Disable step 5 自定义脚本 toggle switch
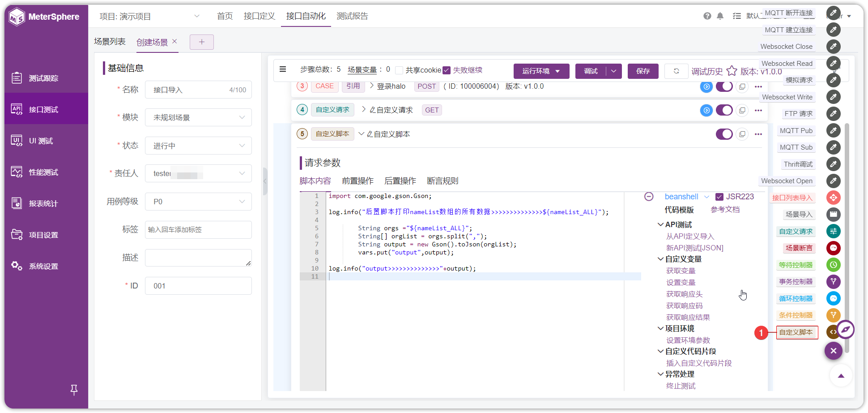The width and height of the screenshot is (868, 413). coord(724,134)
